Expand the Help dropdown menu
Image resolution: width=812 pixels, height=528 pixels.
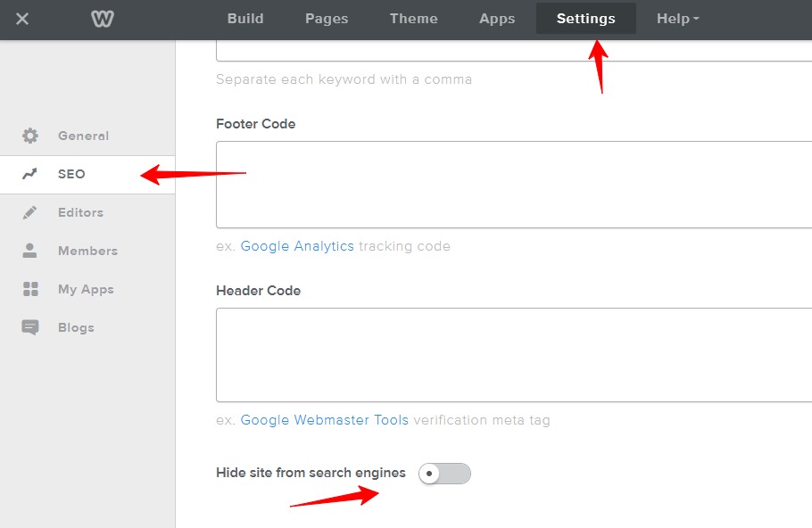[x=677, y=19]
